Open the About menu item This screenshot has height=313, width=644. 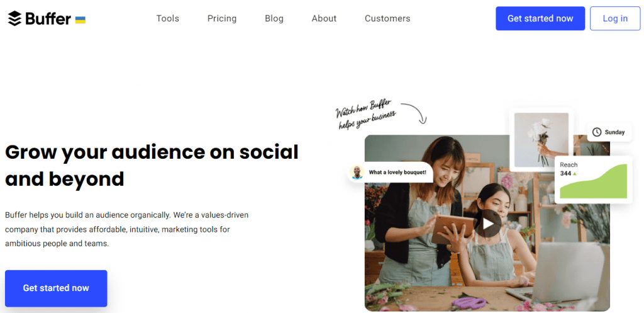(324, 19)
